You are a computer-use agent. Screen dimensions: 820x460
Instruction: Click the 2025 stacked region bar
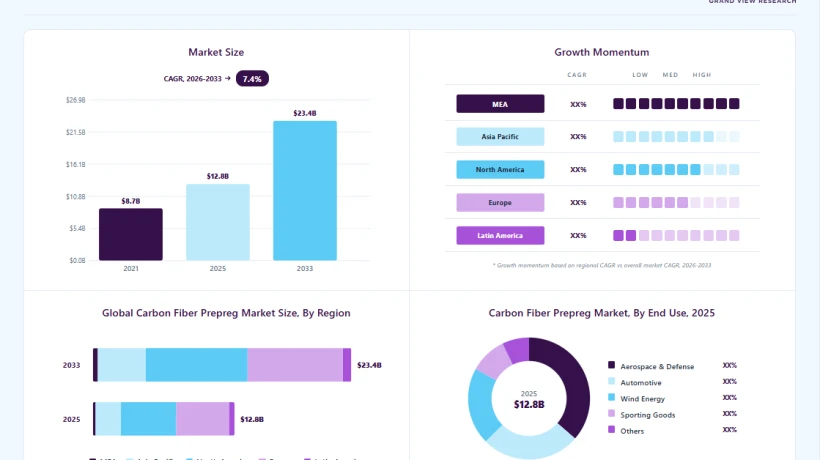164,419
